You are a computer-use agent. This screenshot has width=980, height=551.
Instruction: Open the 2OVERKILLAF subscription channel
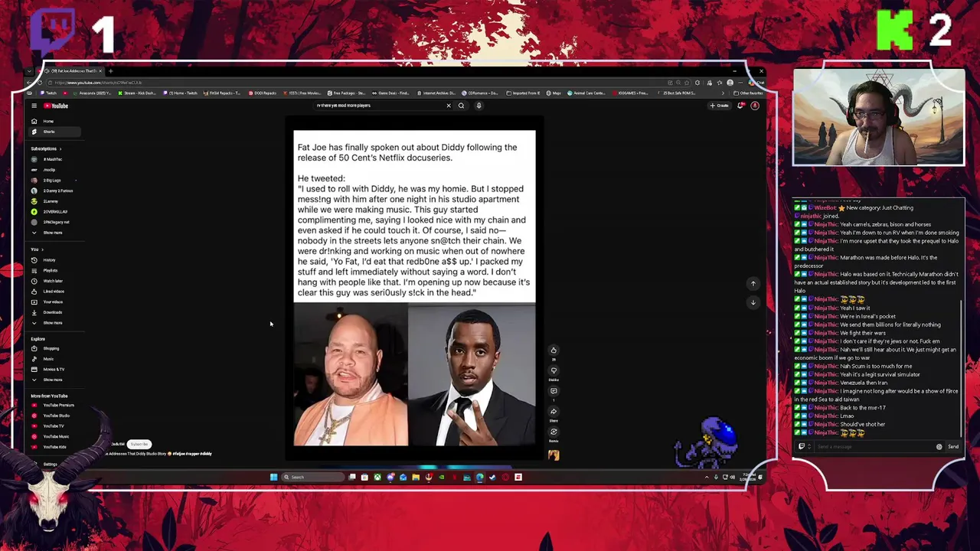[55, 211]
